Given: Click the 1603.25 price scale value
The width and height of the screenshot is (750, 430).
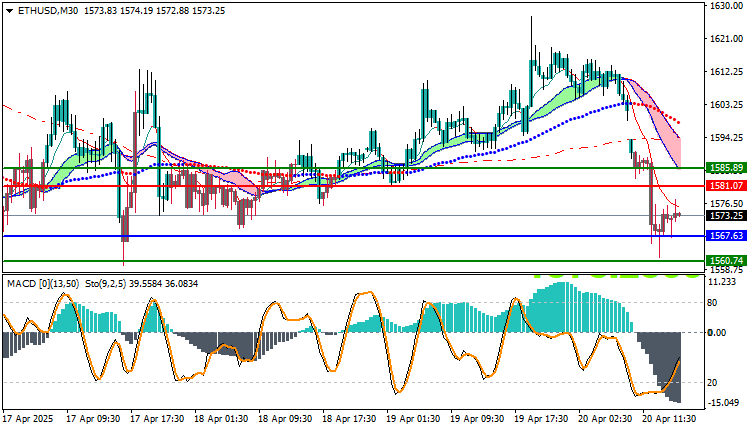Looking at the screenshot, I should pyautogui.click(x=727, y=104).
